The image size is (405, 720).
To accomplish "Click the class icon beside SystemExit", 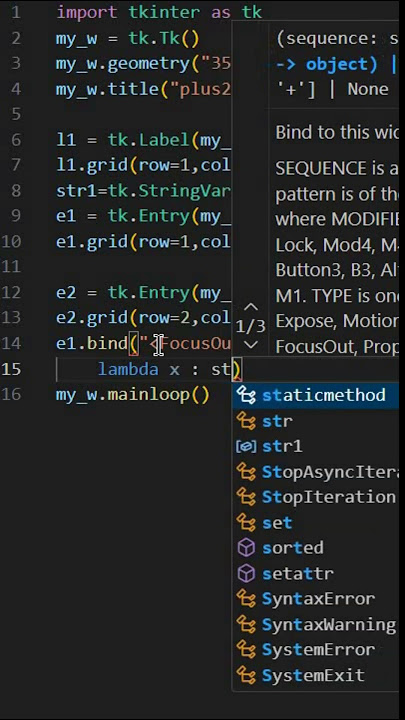I will pyautogui.click(x=246, y=675).
